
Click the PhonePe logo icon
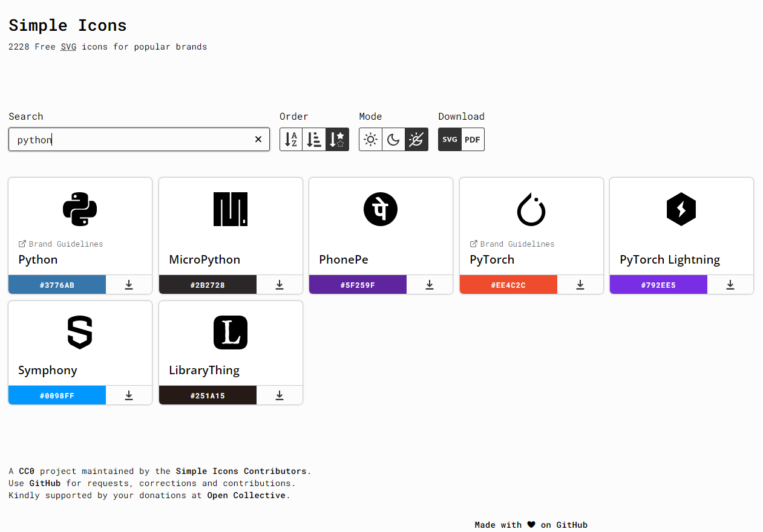tap(381, 209)
